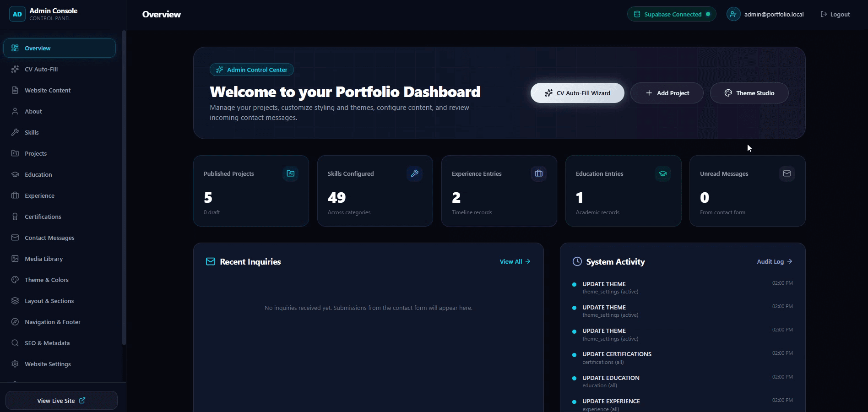This screenshot has height=412, width=868.
Task: Click the external link icon on View Live Site
Action: (82, 401)
